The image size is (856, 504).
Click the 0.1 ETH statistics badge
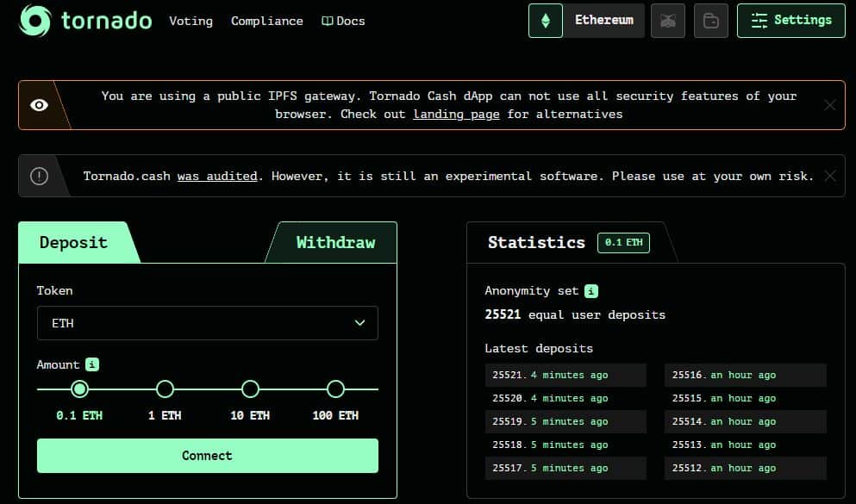point(623,242)
